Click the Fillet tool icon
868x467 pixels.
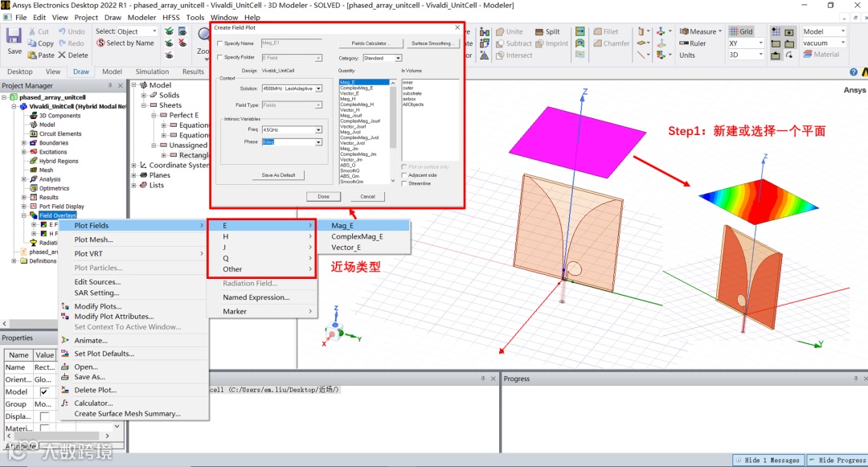[x=597, y=31]
